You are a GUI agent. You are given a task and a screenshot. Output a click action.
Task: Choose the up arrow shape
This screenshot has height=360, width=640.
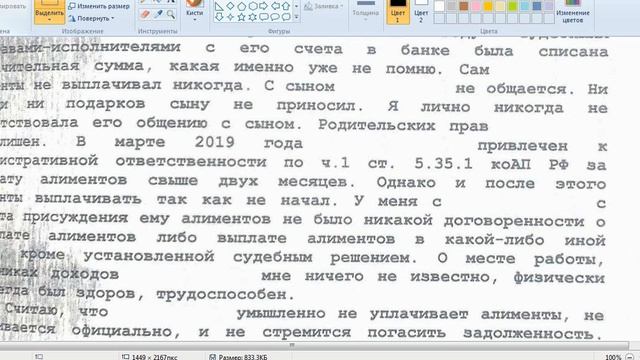pyautogui.click(x=286, y=6)
